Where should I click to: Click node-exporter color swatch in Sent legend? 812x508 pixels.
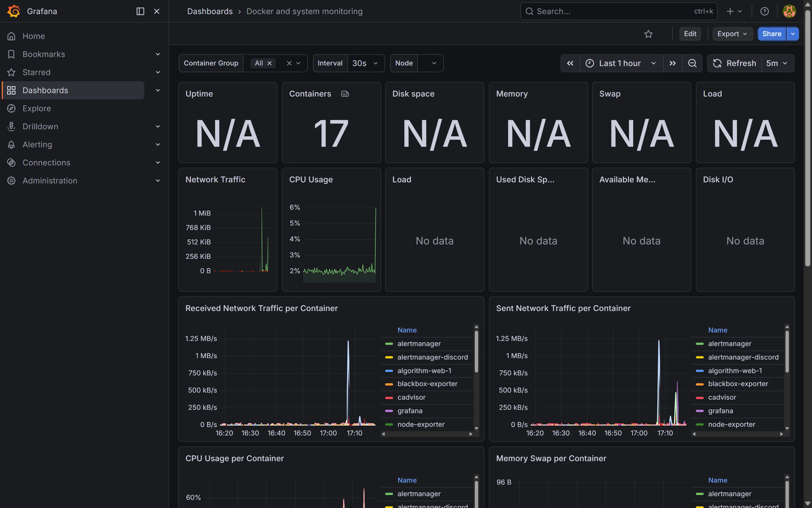pyautogui.click(x=700, y=424)
